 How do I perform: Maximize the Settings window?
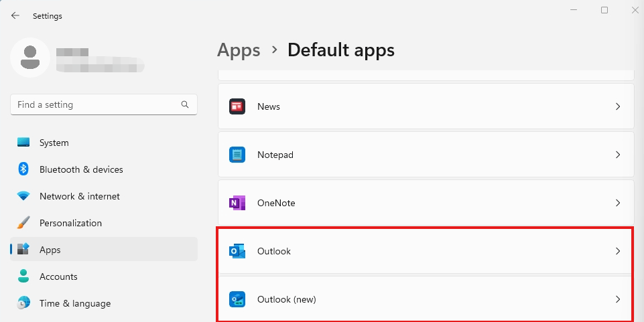tap(604, 10)
